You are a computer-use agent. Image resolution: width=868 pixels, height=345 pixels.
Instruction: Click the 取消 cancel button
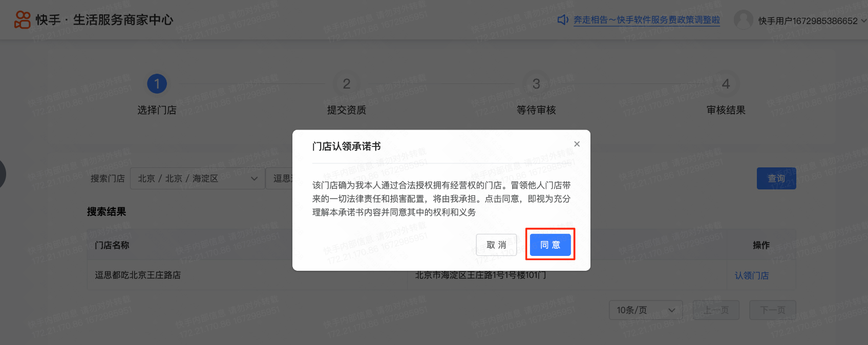coord(496,245)
